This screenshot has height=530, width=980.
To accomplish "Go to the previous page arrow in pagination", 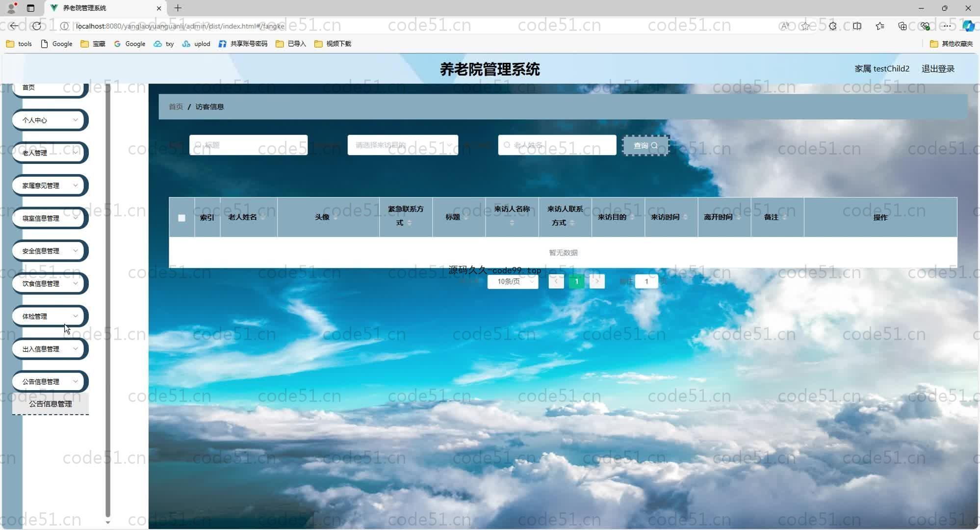I will 556,281.
